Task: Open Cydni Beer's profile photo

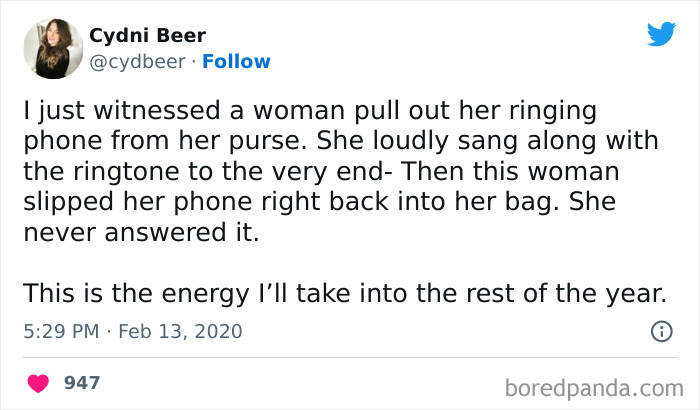Action: 52,50
